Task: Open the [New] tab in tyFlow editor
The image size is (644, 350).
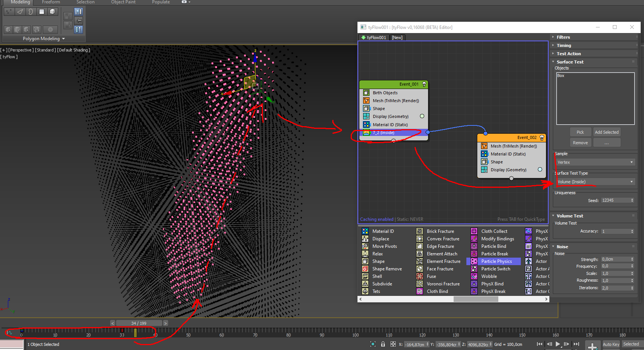Action: click(x=397, y=38)
